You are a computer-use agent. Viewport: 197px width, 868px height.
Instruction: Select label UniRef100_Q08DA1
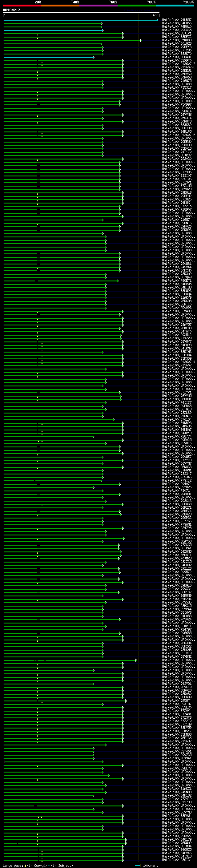click(177, 494)
